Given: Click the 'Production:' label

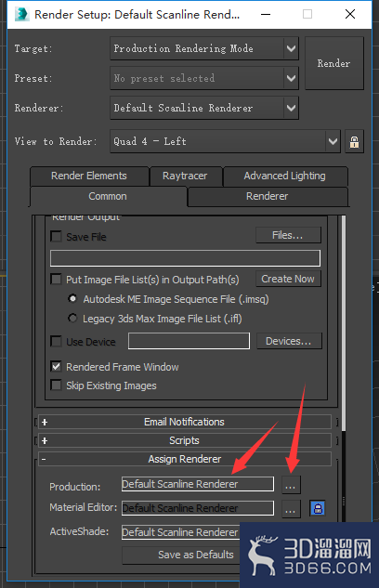Looking at the screenshot, I should point(75,487).
